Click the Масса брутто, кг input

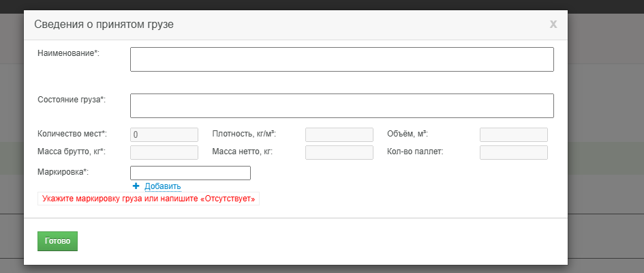tap(164, 152)
